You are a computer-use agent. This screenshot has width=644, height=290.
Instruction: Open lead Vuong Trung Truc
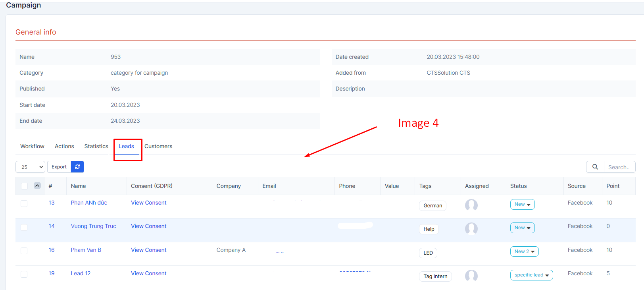click(93, 226)
